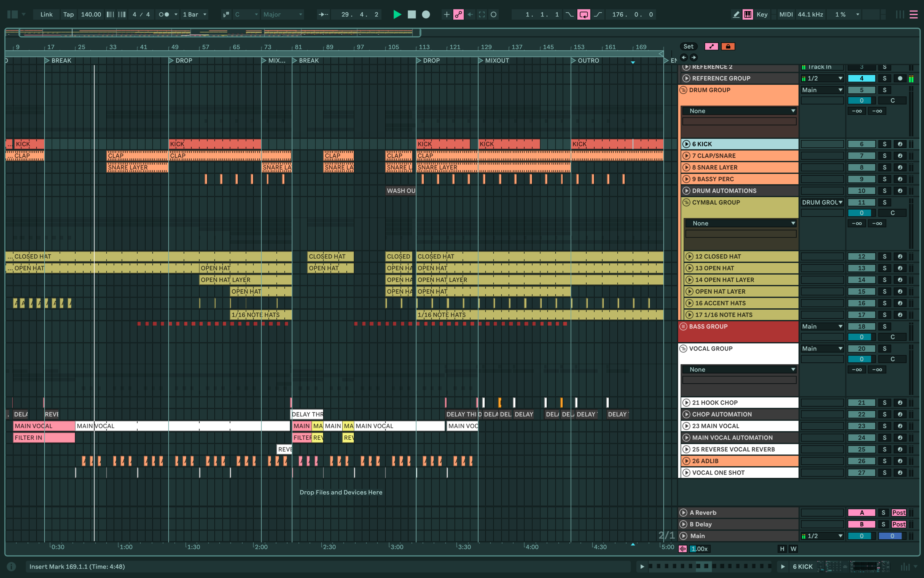Solo the 7 CLAP/SNARE track
The width and height of the screenshot is (924, 578).
pos(884,156)
